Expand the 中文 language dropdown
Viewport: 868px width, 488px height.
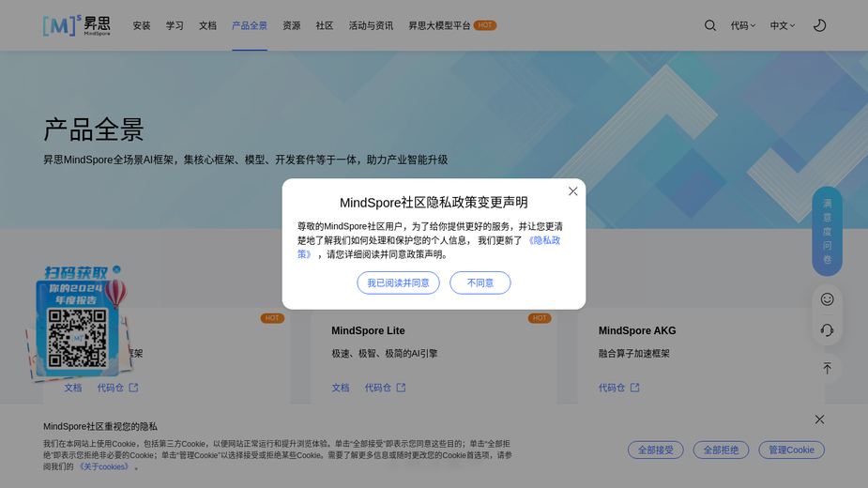(x=783, y=25)
